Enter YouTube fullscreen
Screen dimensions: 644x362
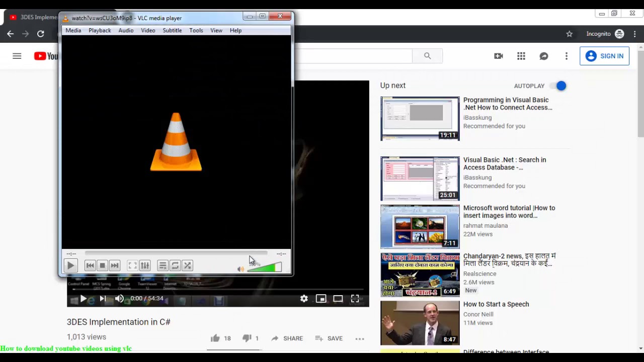click(355, 298)
